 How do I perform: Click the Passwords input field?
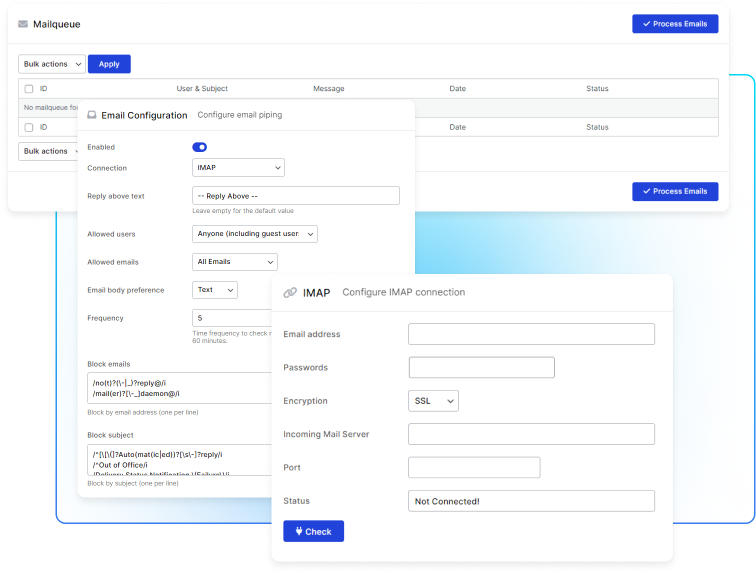click(482, 367)
